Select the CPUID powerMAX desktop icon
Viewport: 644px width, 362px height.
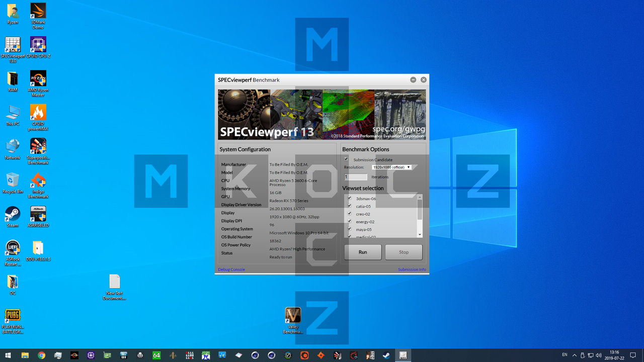[x=38, y=117]
